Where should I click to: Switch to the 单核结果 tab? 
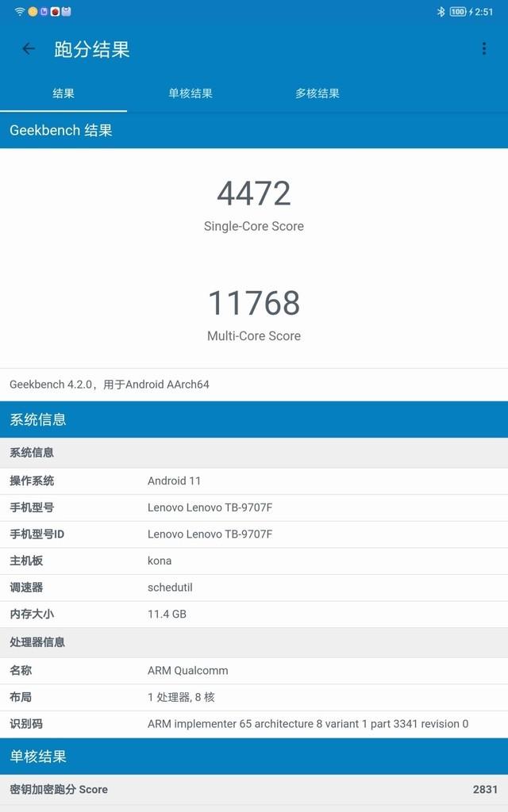pos(190,94)
